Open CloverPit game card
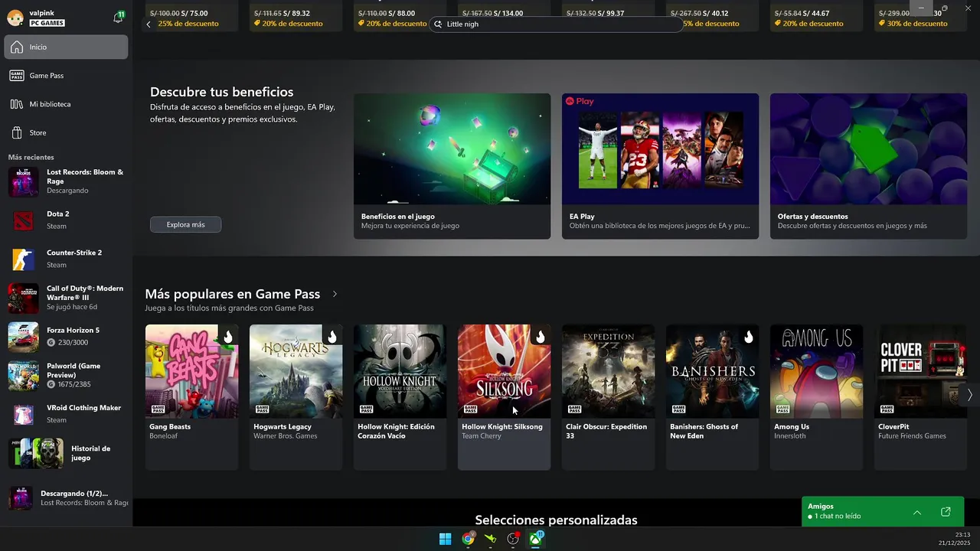The width and height of the screenshot is (980, 551). coord(920,397)
